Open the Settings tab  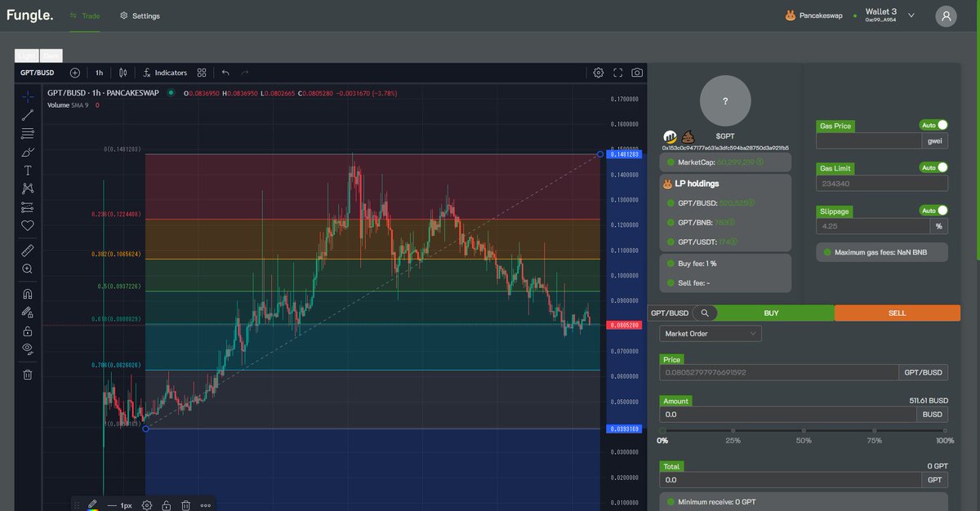tap(140, 16)
